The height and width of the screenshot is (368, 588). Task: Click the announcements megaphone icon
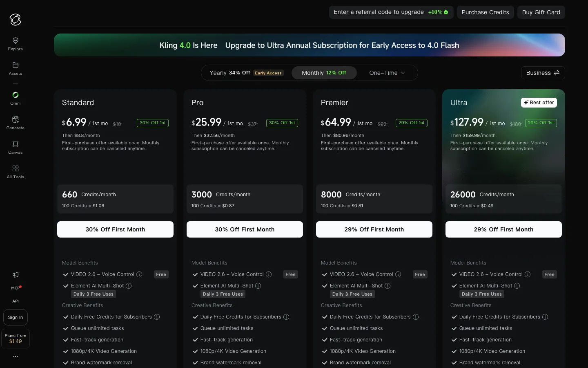(16, 275)
